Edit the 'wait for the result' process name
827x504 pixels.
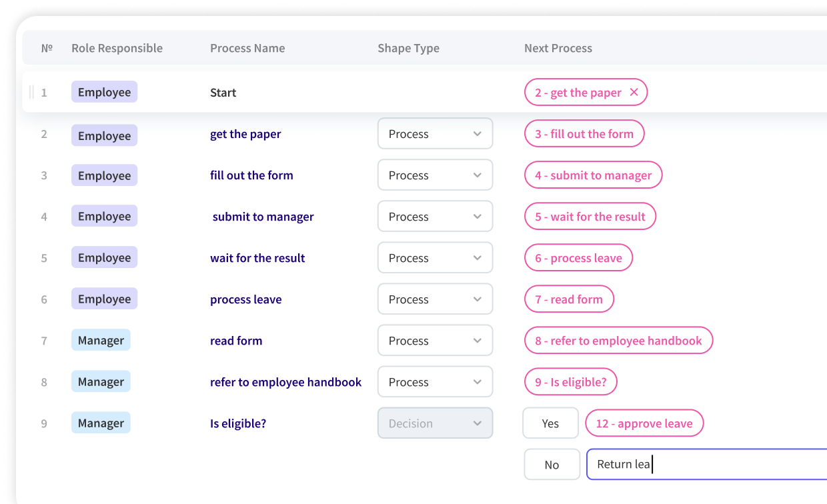(257, 258)
